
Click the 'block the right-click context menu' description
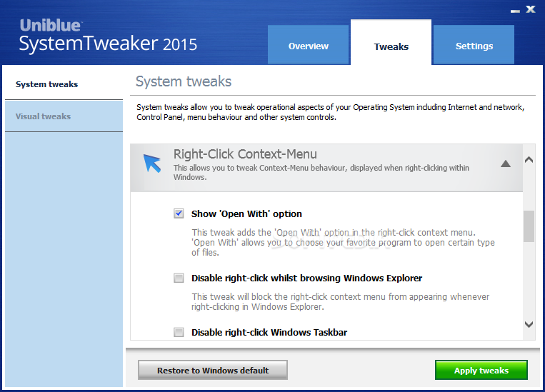point(341,301)
